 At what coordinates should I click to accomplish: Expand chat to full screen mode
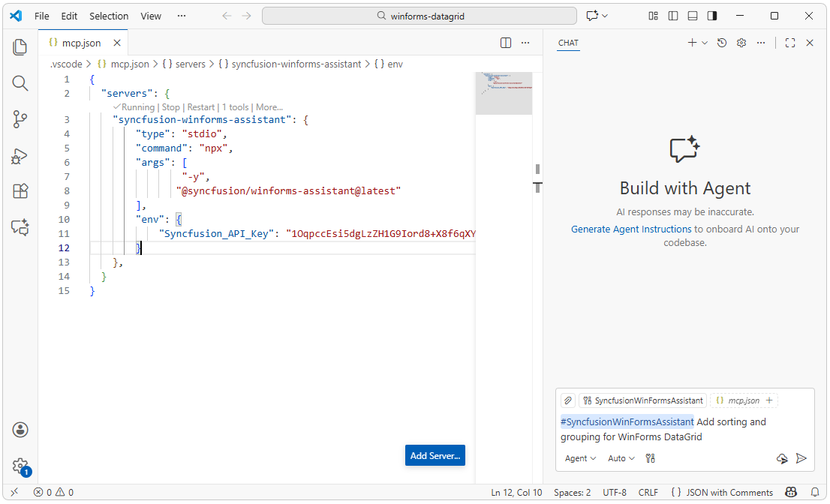point(789,43)
